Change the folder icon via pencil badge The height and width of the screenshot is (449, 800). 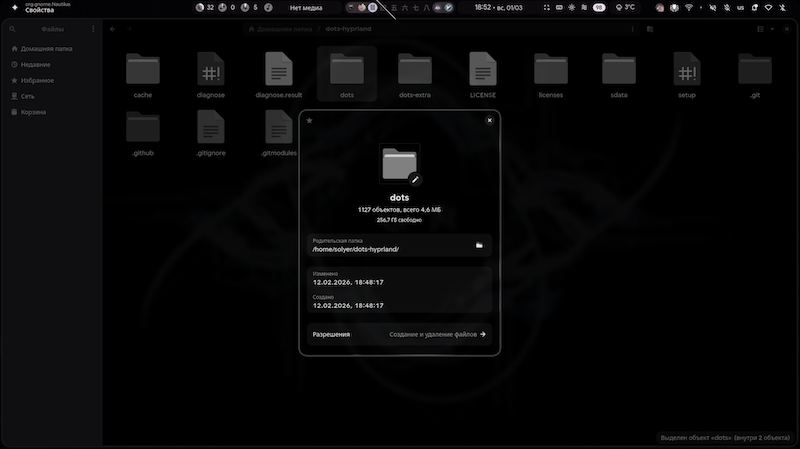coord(415,180)
